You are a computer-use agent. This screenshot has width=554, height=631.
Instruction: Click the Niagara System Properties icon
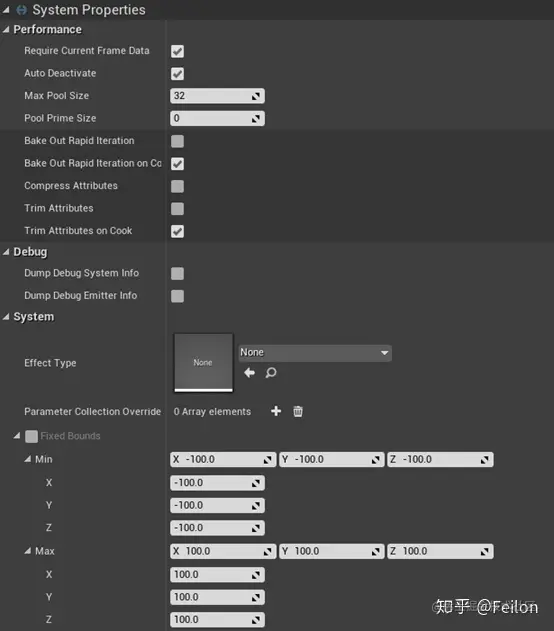[22, 10]
